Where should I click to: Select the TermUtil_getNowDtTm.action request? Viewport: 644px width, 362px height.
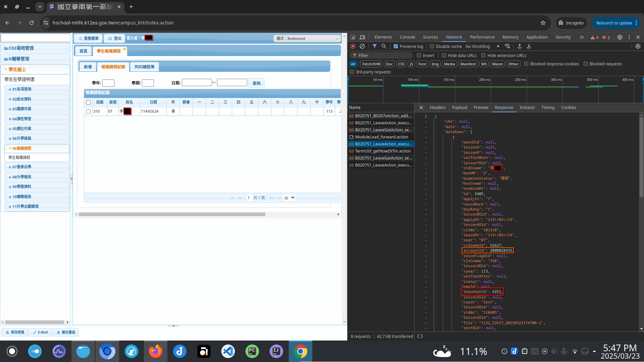(x=381, y=151)
